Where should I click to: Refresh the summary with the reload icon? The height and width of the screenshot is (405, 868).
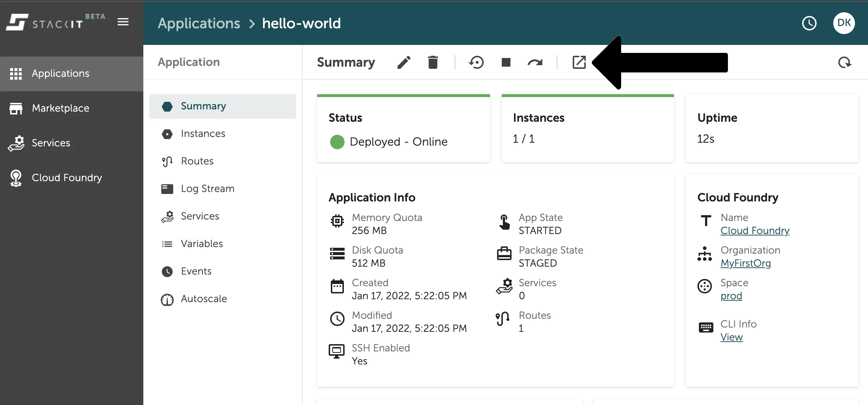click(845, 62)
